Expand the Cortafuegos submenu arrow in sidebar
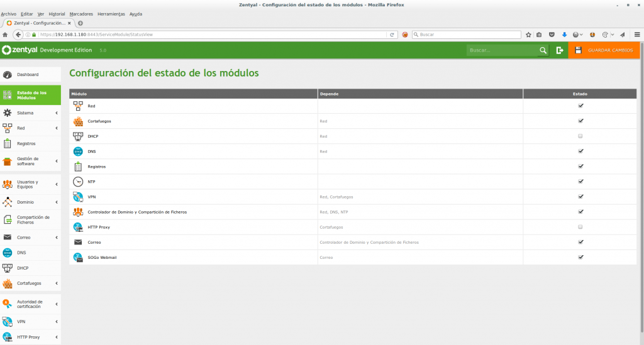Viewport: 644px width, 345px height. (57, 283)
